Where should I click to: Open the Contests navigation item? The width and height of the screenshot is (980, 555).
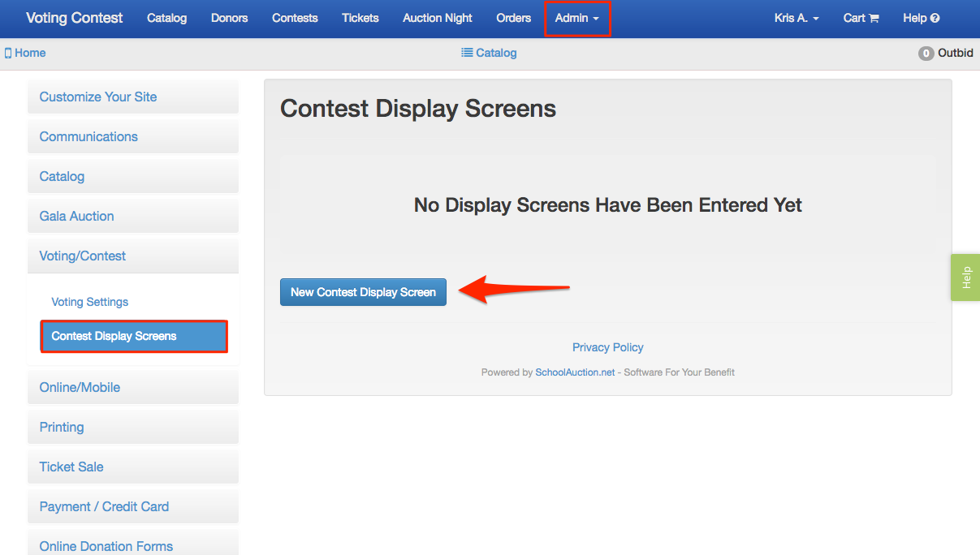pos(295,18)
